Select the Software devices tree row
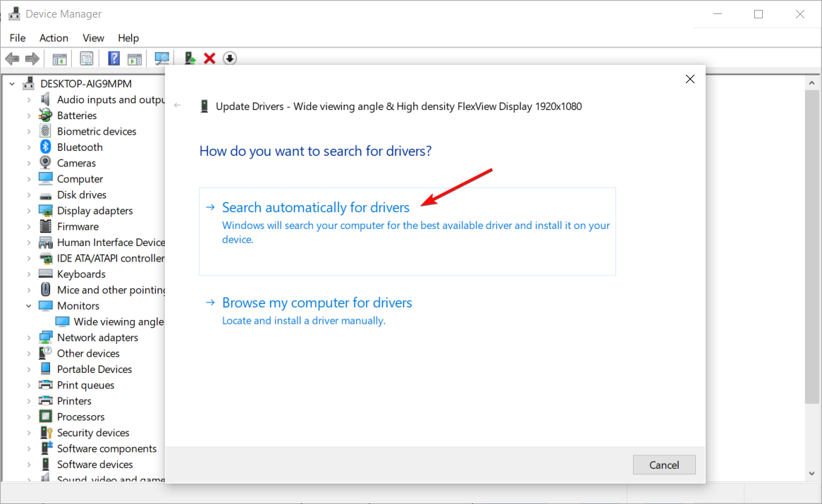 (x=87, y=465)
